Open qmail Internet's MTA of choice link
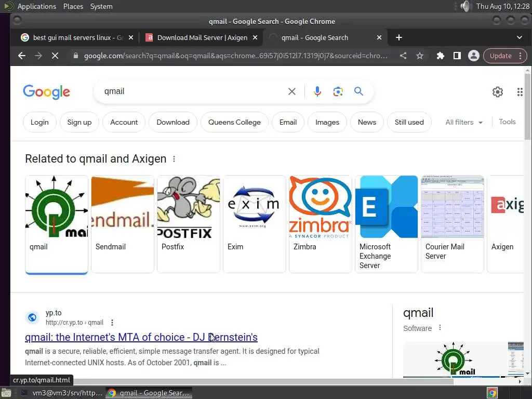 (x=141, y=337)
